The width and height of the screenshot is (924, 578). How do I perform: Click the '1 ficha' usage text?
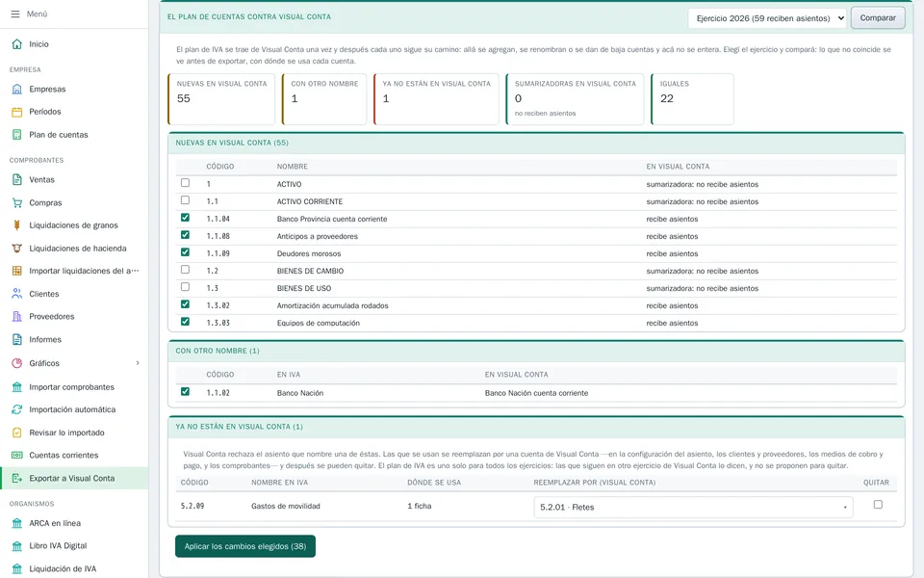pos(420,506)
